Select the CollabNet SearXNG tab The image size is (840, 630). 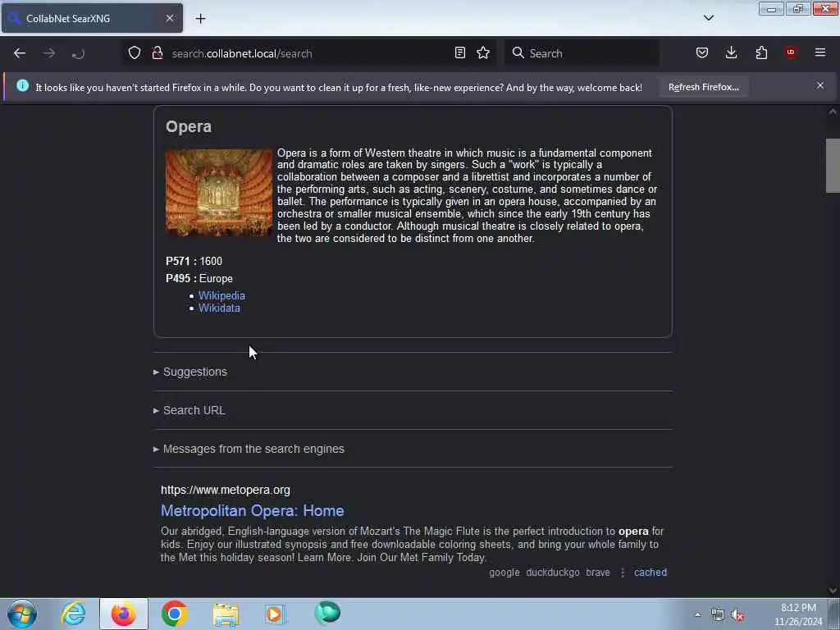[x=92, y=18]
